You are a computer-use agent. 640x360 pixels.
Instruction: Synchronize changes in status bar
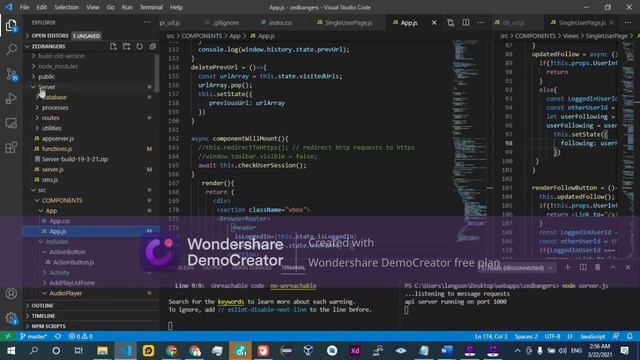point(58,336)
